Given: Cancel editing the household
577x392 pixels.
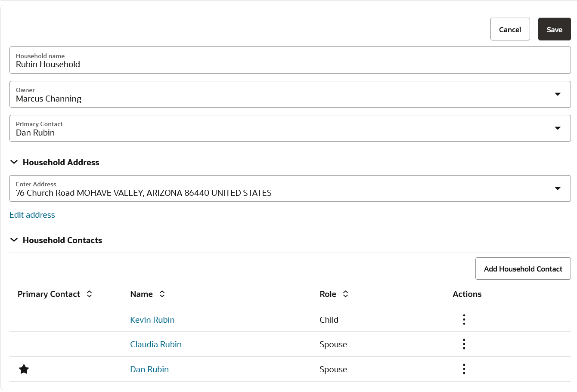Looking at the screenshot, I should pos(510,29).
